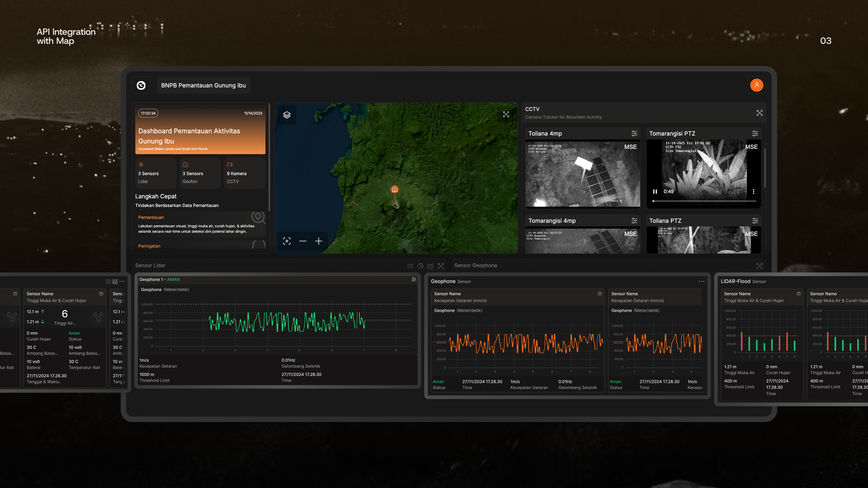The image size is (868, 488).
Task: Click the map zoom in plus button
Action: pyautogui.click(x=318, y=241)
